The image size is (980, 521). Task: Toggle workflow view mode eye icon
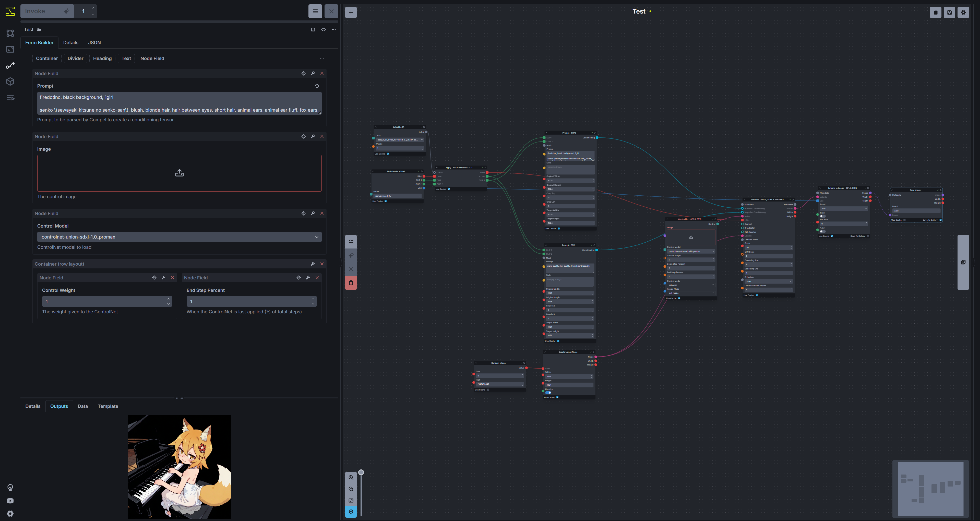click(323, 30)
